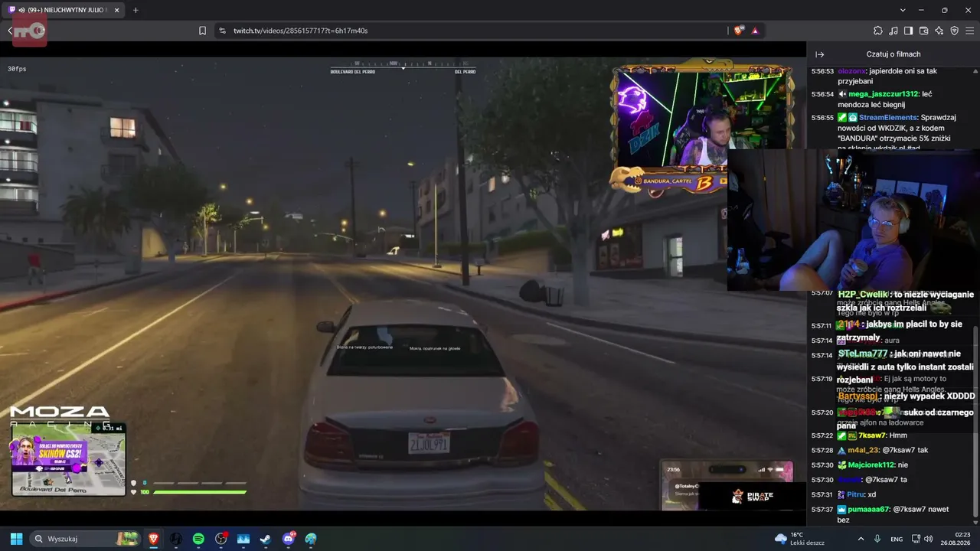Open OBS Studio from the taskbar
Viewport: 980px width, 551px height.
point(221,539)
